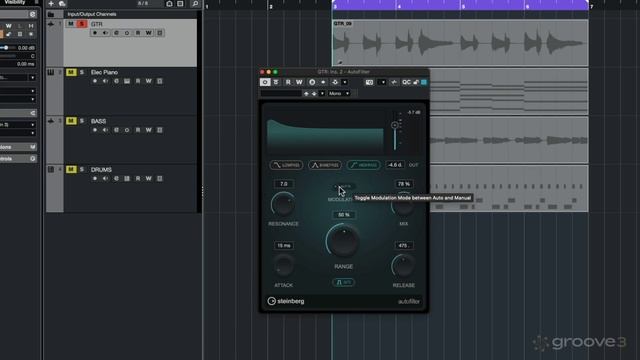This screenshot has width=640, height=360.
Task: Select the Highpass filter type
Action: click(363, 165)
